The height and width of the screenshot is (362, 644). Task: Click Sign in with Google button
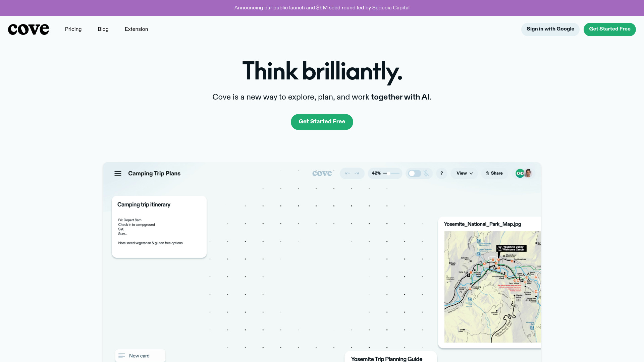coord(550,29)
